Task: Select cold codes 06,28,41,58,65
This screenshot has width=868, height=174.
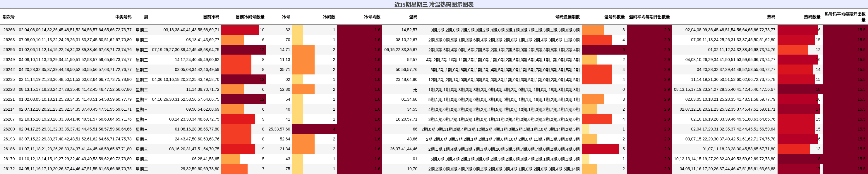Action: coord(205,159)
